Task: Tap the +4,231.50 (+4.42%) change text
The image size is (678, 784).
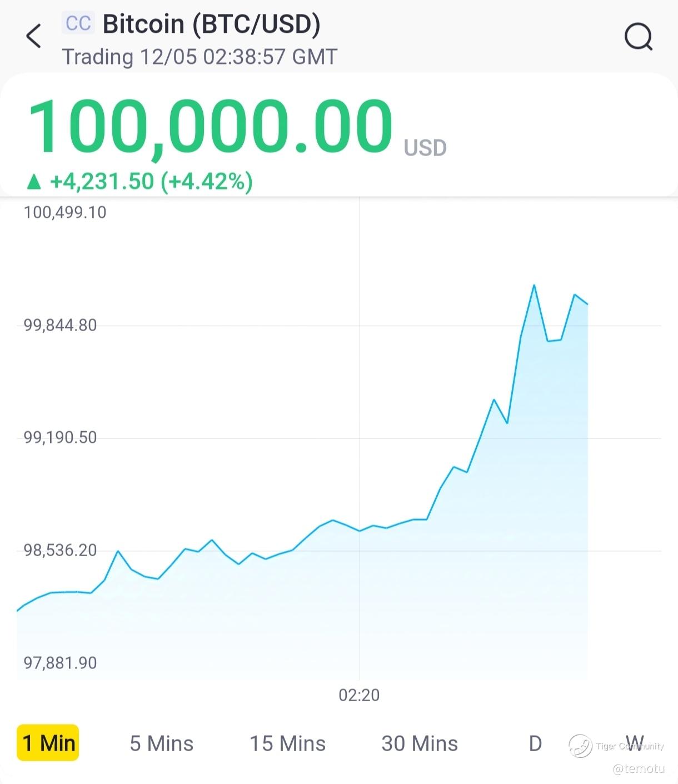Action: (151, 182)
